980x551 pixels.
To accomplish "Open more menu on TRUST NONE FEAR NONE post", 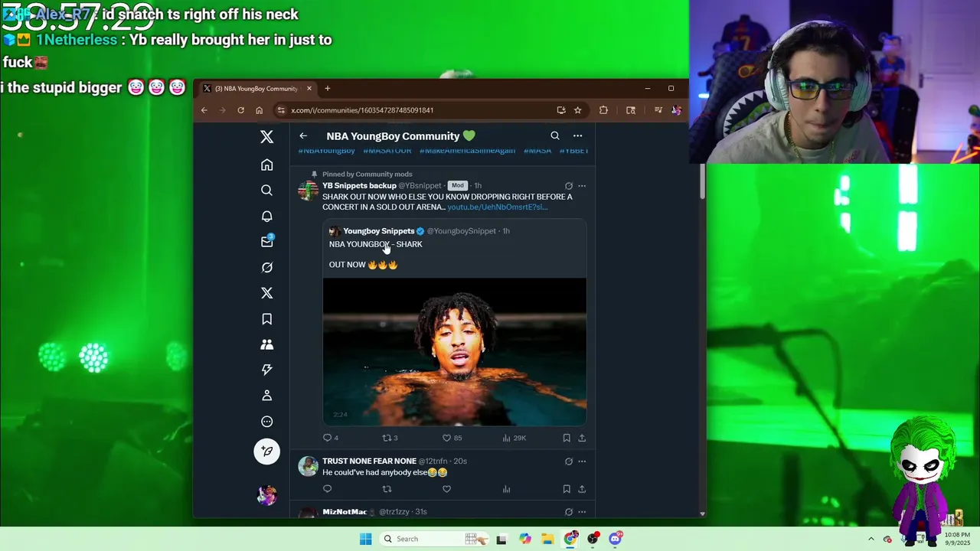I will click(582, 461).
